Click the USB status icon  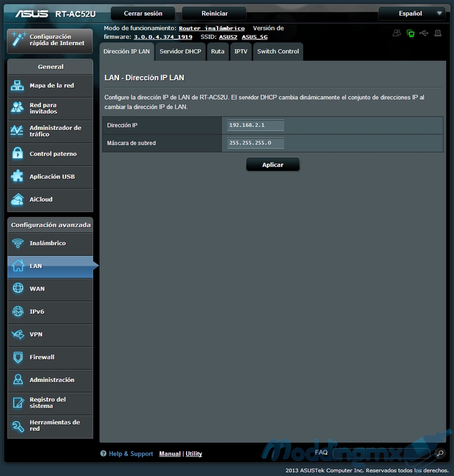pos(424,33)
